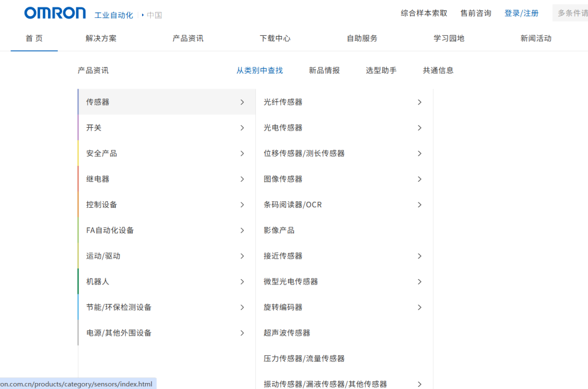Open the 学习园地 menu
The height and width of the screenshot is (389, 588).
(x=449, y=38)
